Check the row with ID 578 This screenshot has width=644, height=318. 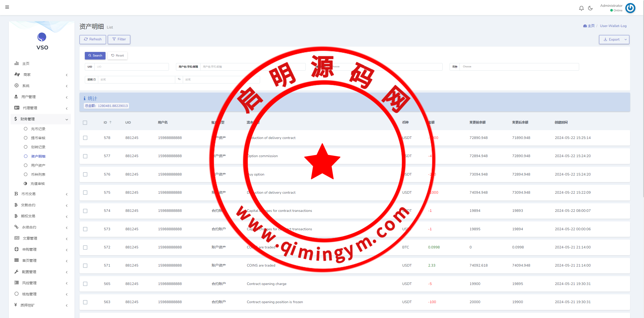(x=85, y=138)
